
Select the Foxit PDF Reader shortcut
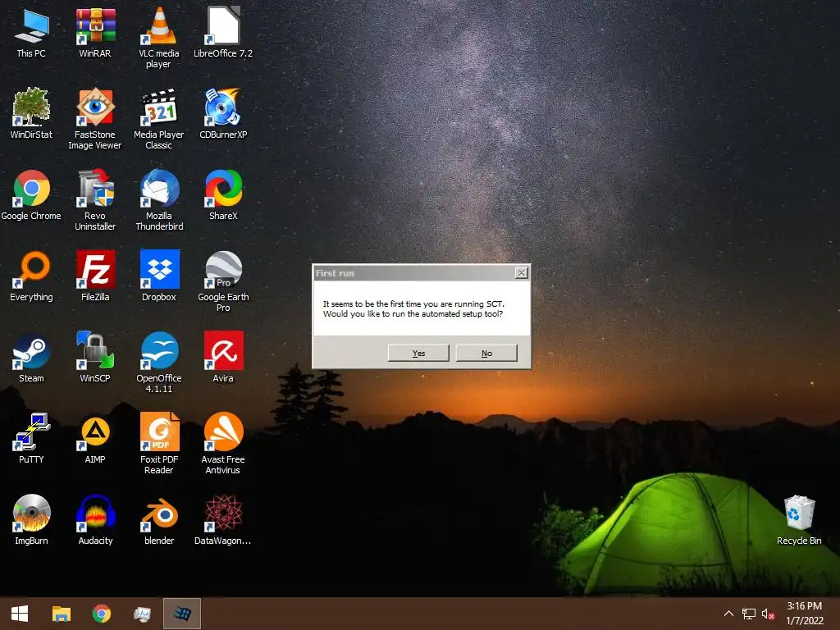point(159,445)
